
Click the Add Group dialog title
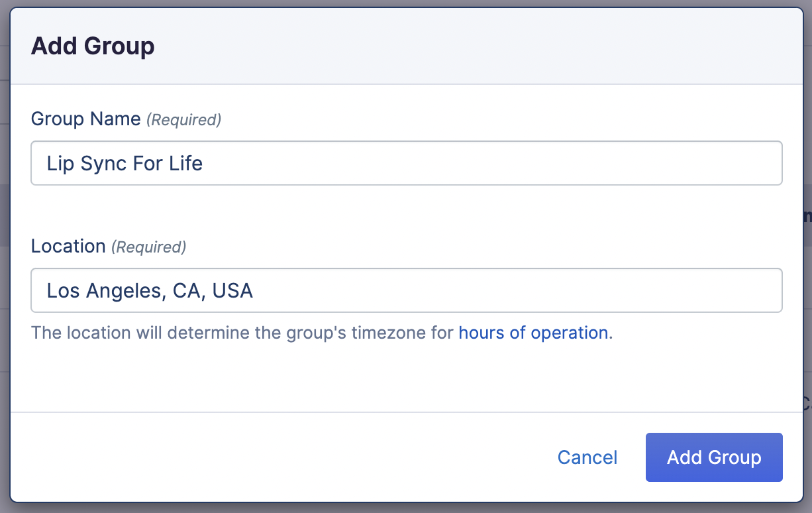93,46
